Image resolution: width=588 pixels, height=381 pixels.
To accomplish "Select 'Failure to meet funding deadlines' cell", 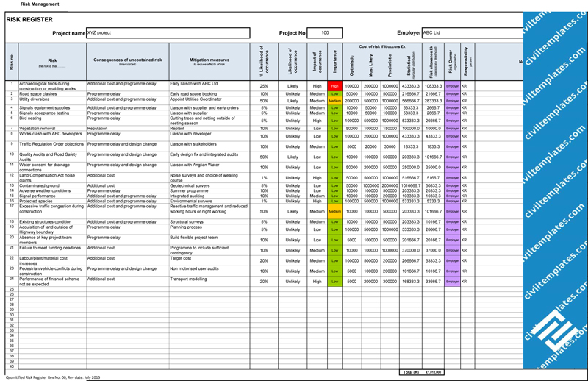I will (52, 250).
